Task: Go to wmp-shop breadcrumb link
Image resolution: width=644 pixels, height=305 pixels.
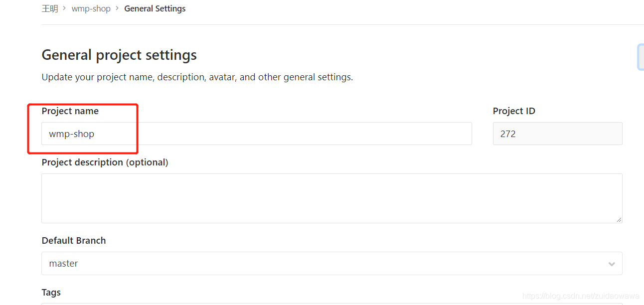Action: pos(91,8)
